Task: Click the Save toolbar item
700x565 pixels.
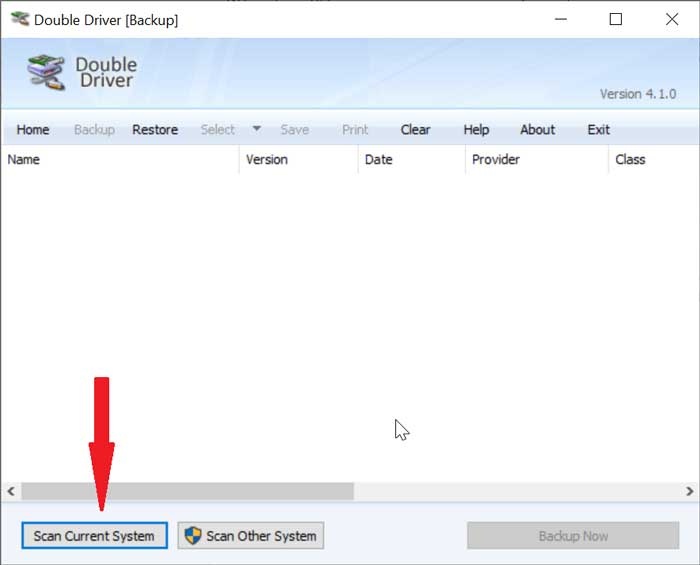Action: point(295,129)
